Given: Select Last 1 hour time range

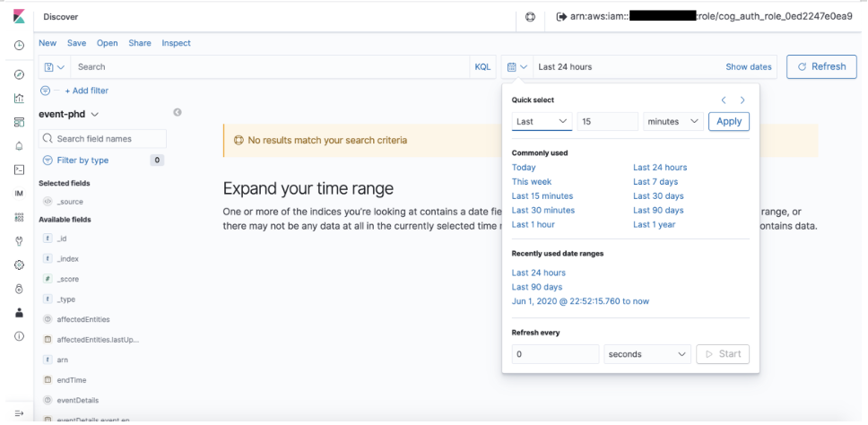Looking at the screenshot, I should (534, 225).
